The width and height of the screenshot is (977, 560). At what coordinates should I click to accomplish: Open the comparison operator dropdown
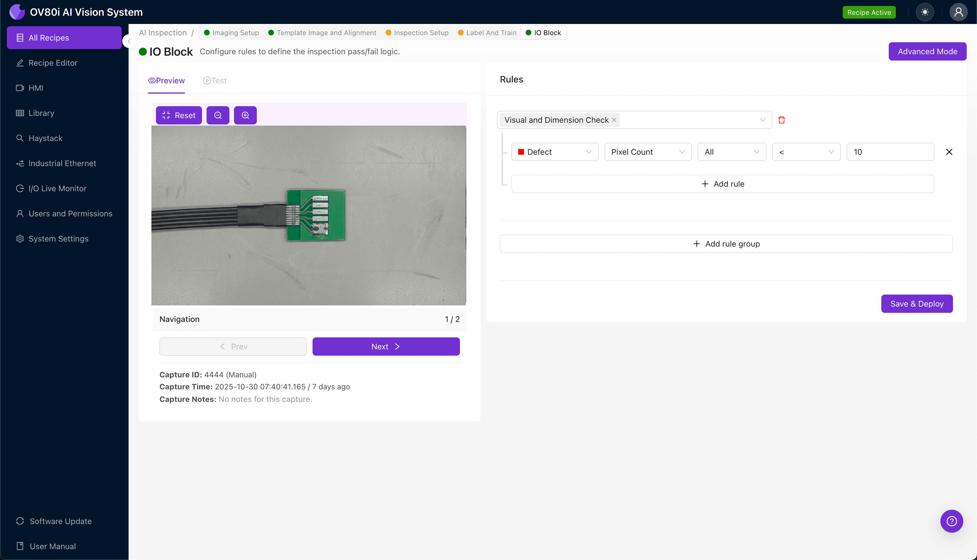pos(806,152)
